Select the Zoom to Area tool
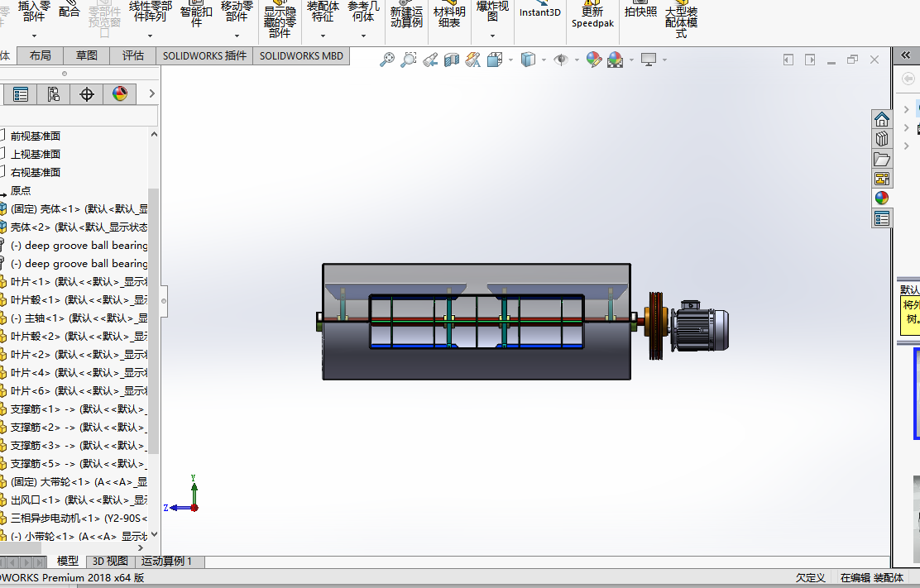The image size is (920, 588). 409,60
